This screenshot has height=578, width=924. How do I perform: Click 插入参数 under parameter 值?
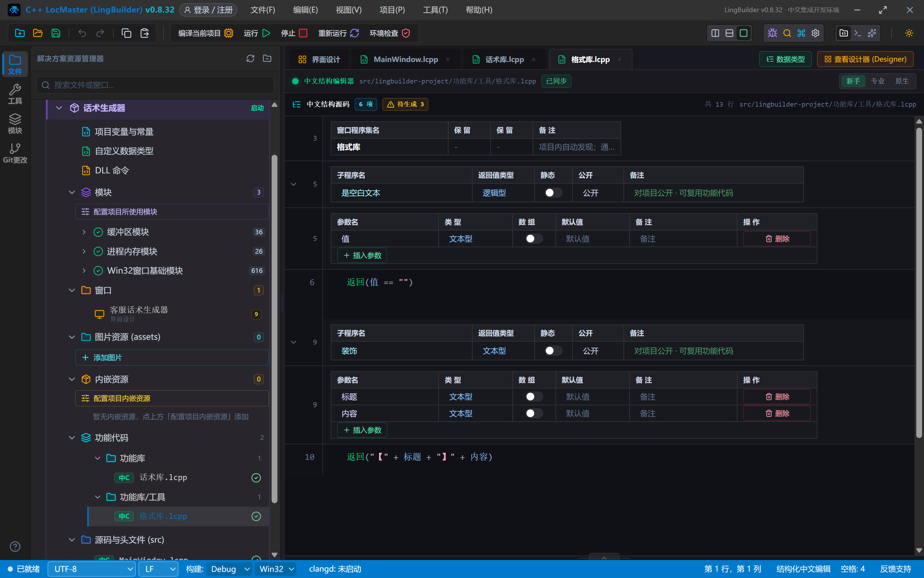coord(362,255)
